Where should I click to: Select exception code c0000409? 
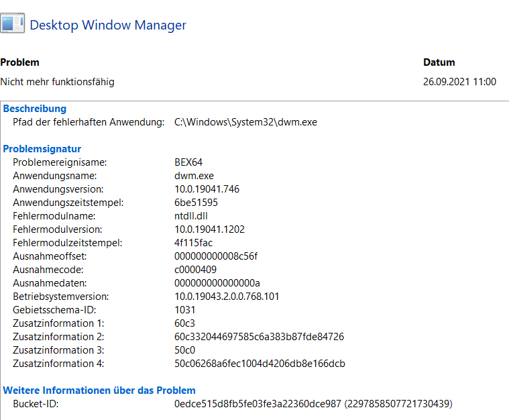(x=195, y=270)
